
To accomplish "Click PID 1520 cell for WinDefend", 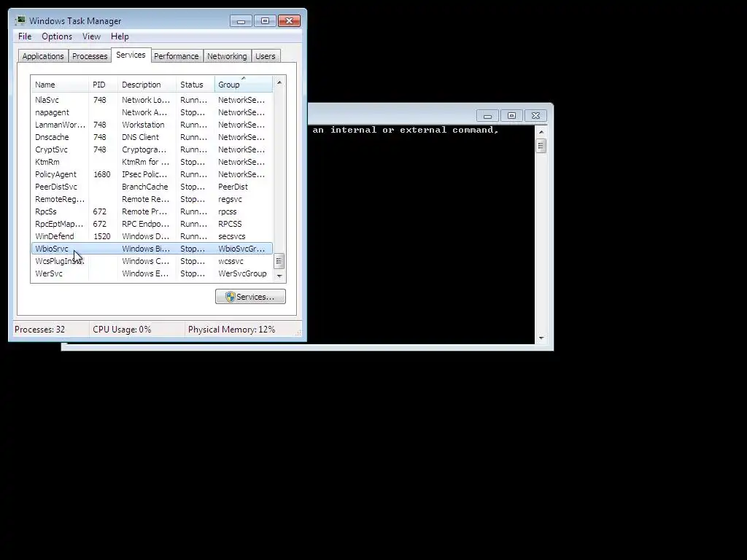I will click(x=102, y=236).
